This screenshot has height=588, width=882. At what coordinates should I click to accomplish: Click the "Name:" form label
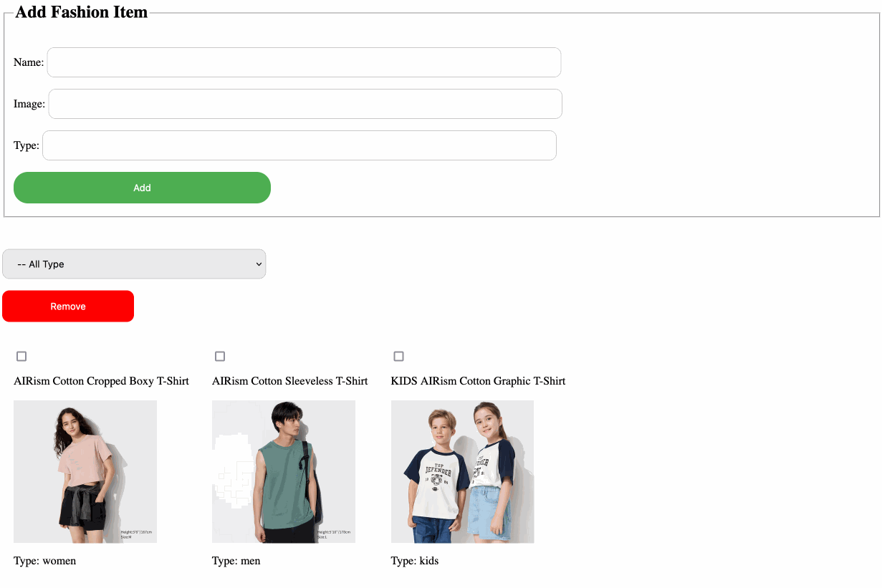point(29,62)
